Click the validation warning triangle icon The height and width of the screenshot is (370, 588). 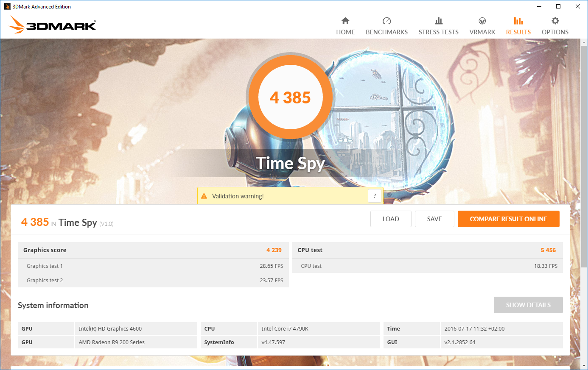pos(204,196)
